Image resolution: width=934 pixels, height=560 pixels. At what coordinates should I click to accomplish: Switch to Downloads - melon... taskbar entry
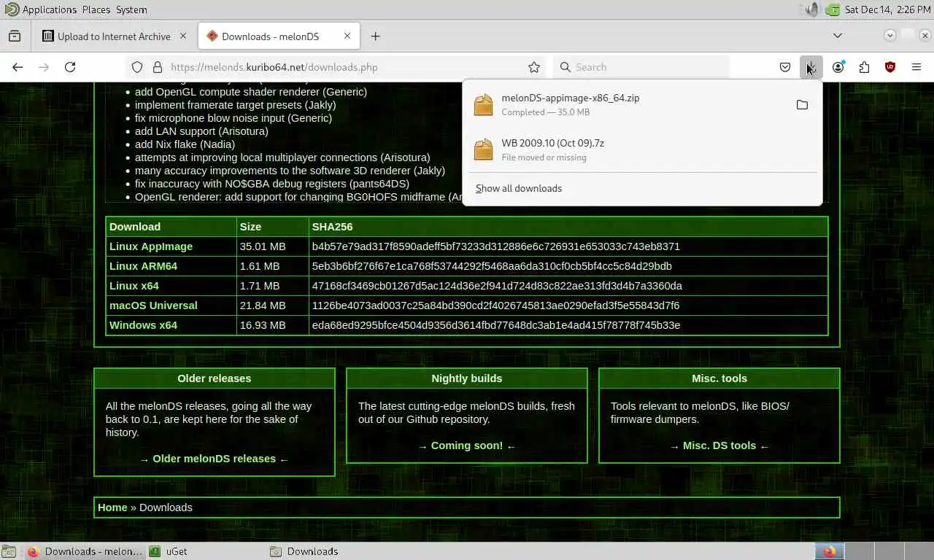tap(85, 551)
